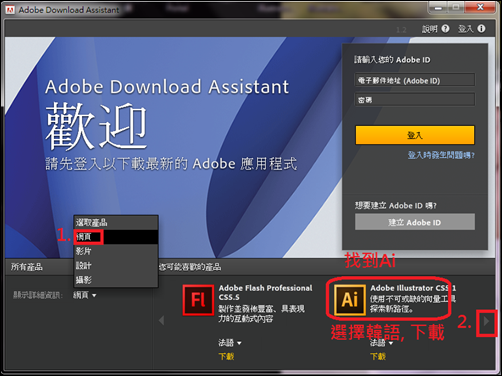Open language dropdown under Adobe Illustrator
The height and width of the screenshot is (376, 502).
click(x=381, y=342)
